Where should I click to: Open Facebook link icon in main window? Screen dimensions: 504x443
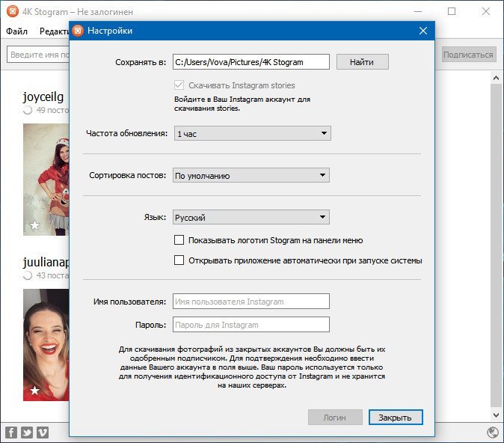(x=11, y=432)
